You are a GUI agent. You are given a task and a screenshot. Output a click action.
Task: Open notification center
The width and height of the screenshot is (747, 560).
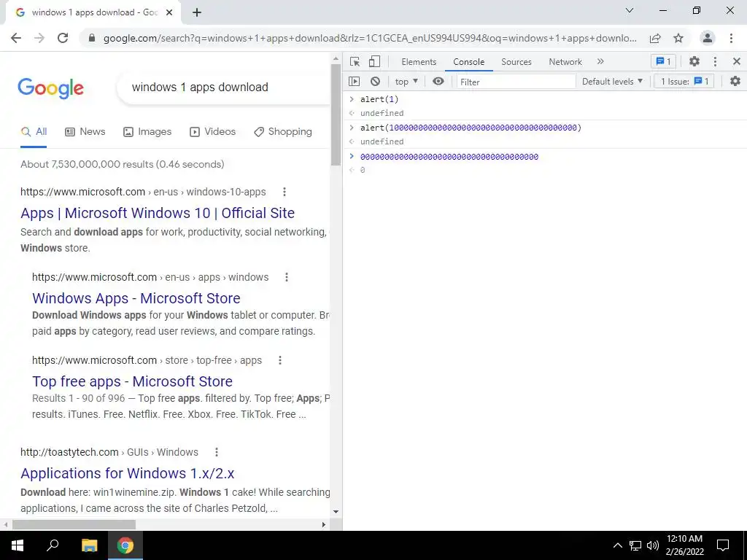click(x=723, y=545)
